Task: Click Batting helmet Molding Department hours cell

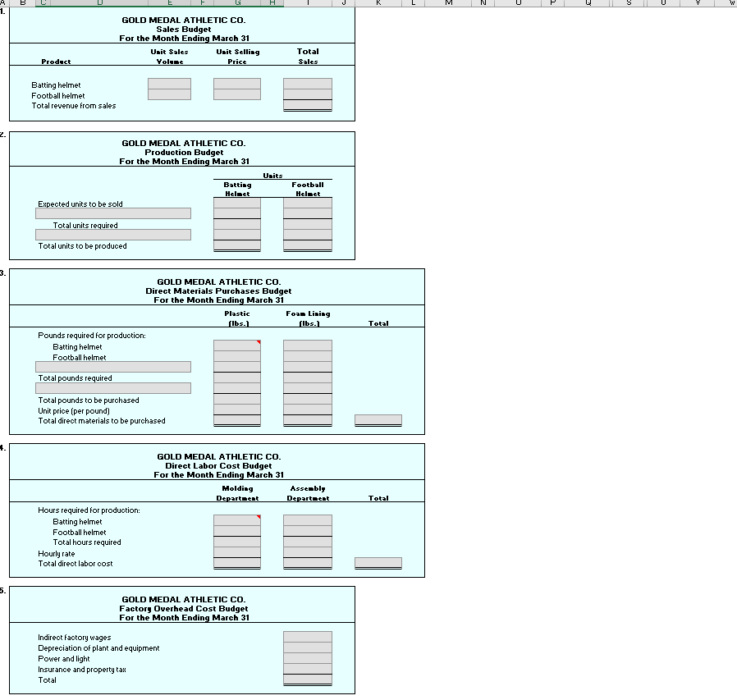Action: pyautogui.click(x=237, y=520)
